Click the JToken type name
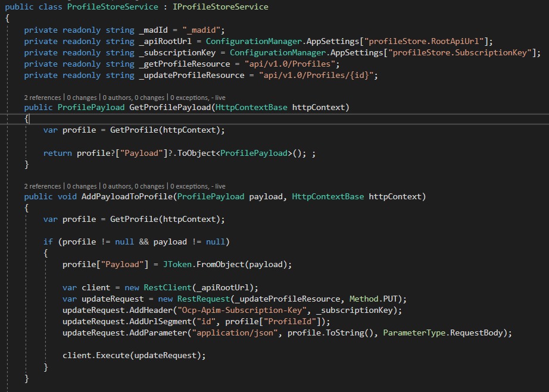This screenshot has height=392, width=549. [177, 264]
